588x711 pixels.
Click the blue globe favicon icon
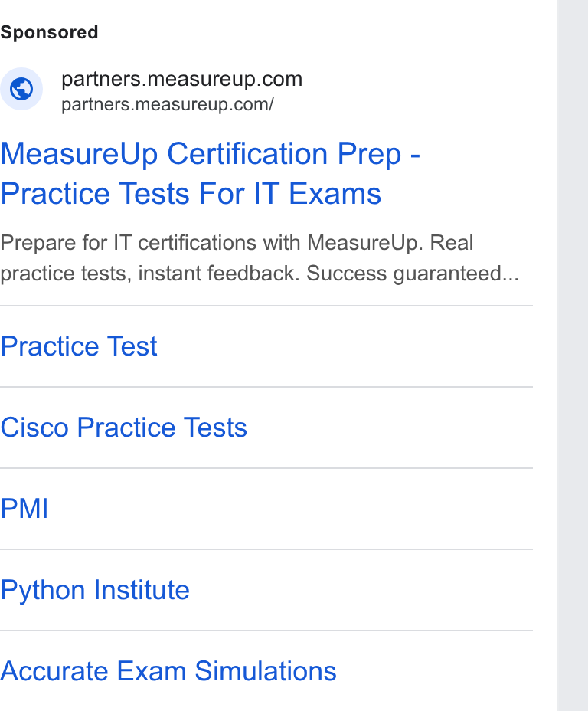(x=21, y=89)
